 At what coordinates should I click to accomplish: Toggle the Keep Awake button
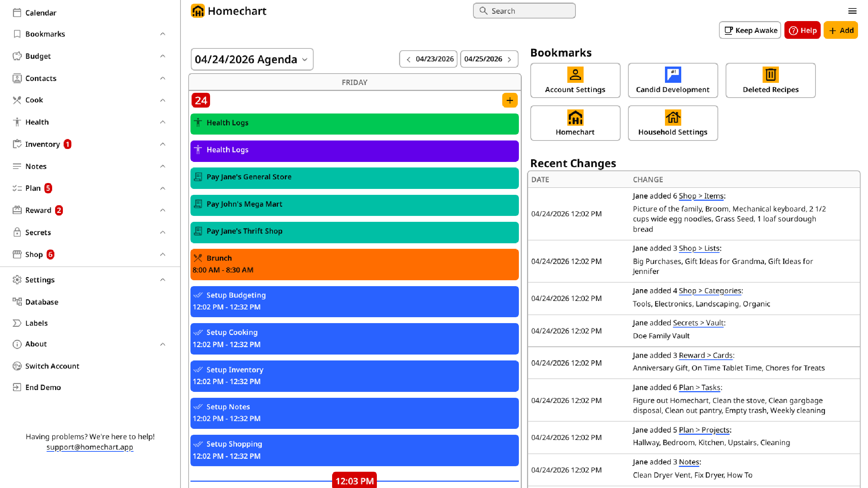(x=750, y=30)
